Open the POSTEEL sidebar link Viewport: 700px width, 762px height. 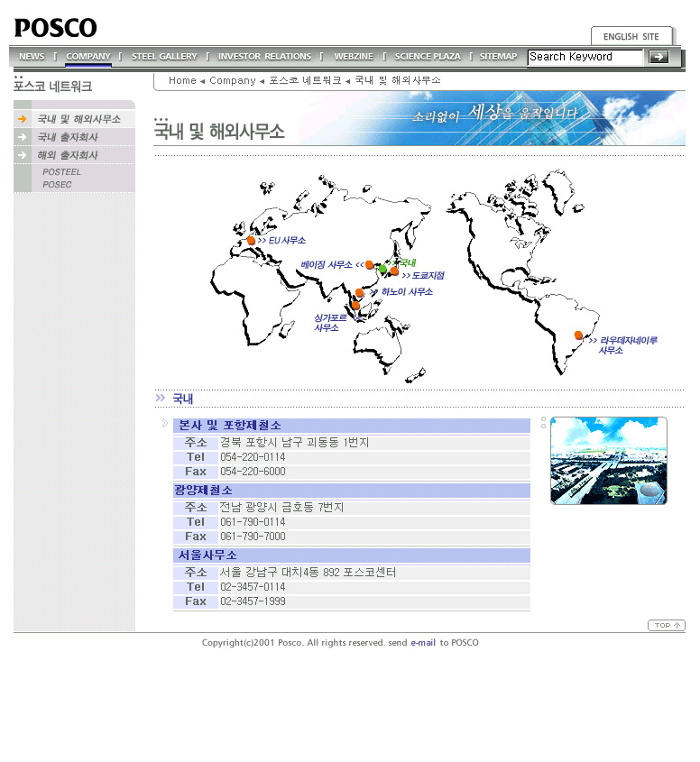click(61, 172)
